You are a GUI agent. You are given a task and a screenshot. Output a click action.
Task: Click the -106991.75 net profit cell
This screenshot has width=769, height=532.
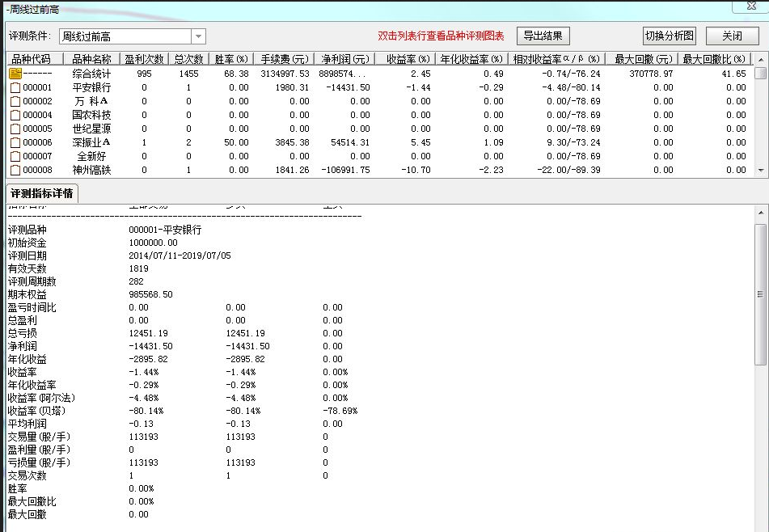345,170
